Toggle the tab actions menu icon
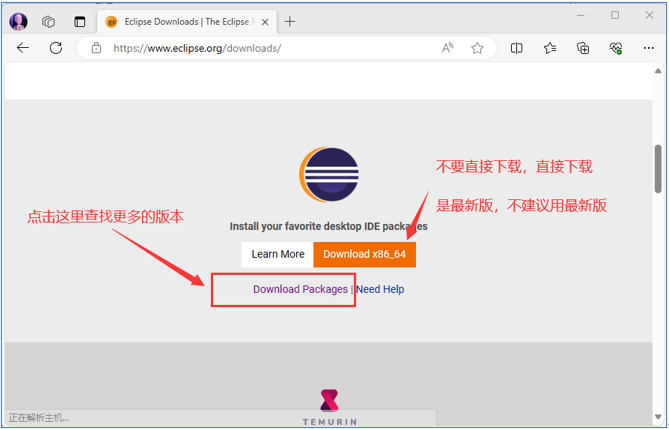Image resolution: width=669 pixels, height=429 pixels. click(x=80, y=22)
